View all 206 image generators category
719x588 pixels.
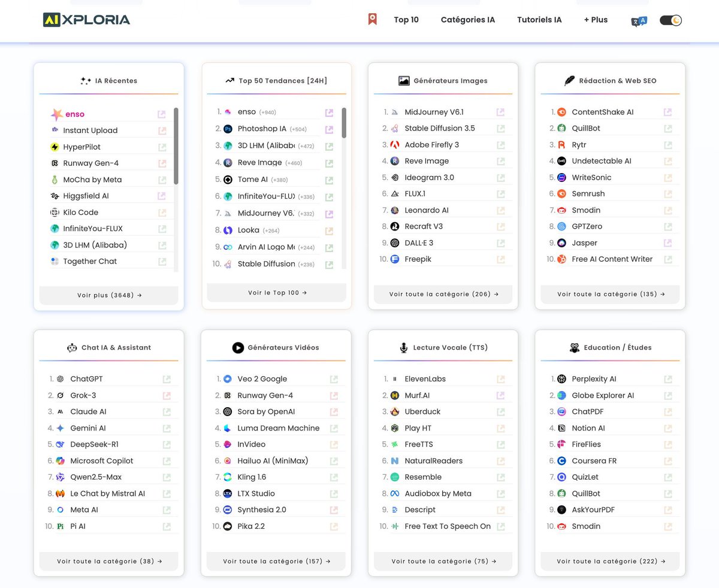[x=443, y=294]
